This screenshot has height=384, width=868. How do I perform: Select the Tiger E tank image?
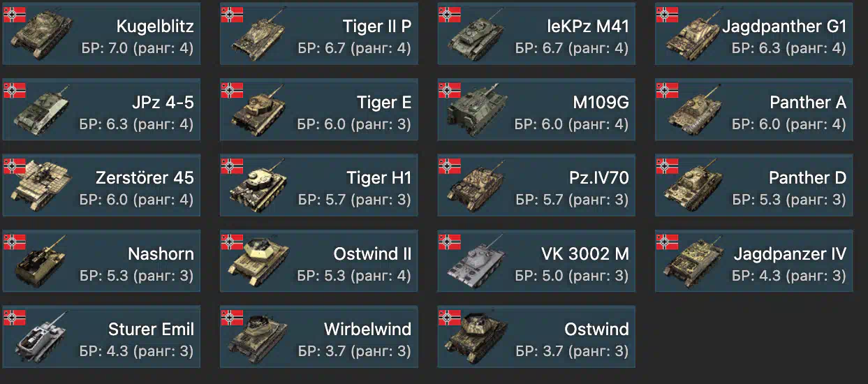[260, 111]
